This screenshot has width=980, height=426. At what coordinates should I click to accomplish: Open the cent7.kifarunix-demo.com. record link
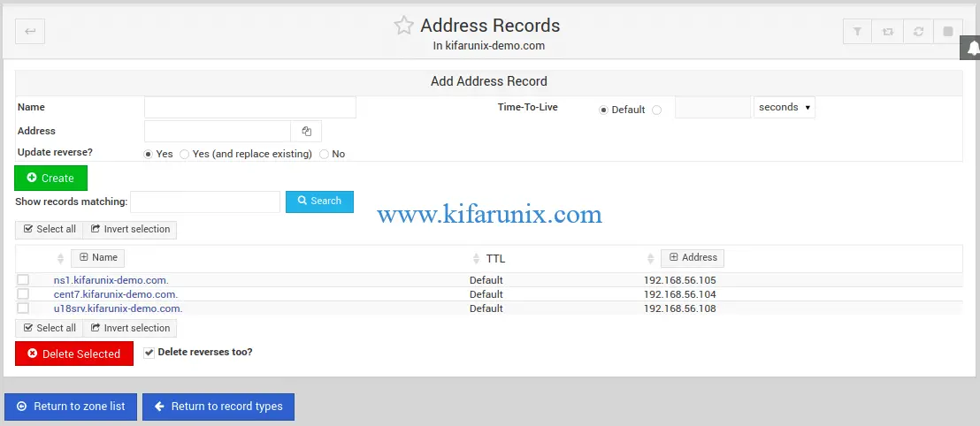click(x=115, y=294)
